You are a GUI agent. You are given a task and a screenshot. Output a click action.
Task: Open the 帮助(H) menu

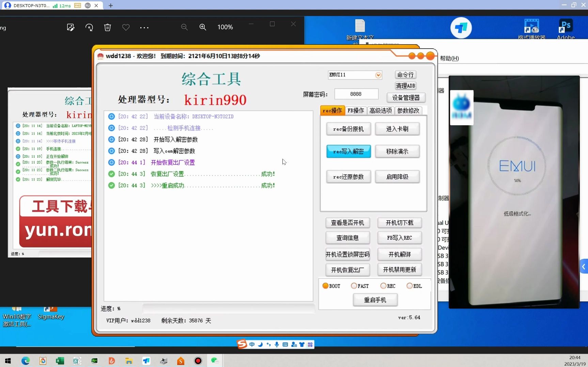449,58
